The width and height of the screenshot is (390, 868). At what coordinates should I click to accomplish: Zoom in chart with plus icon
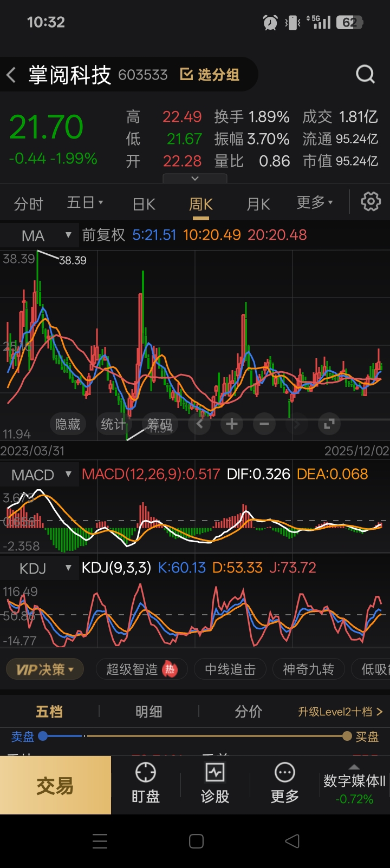(x=232, y=424)
